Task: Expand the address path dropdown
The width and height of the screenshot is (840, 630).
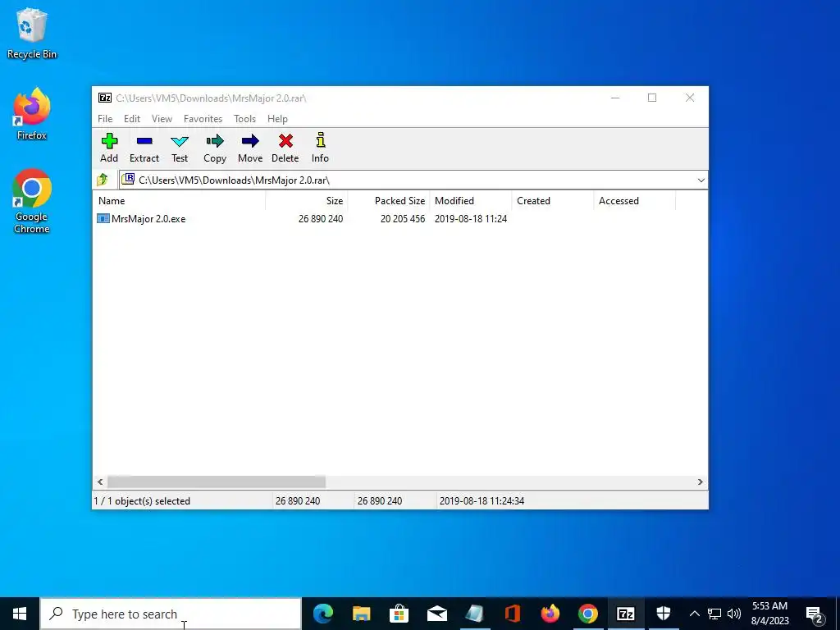Action: point(701,180)
